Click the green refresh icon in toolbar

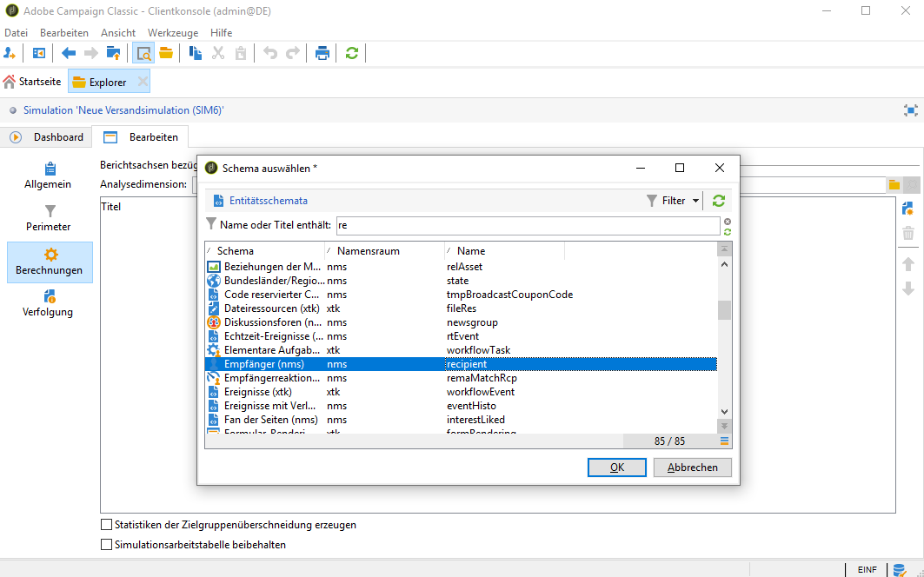coord(352,54)
